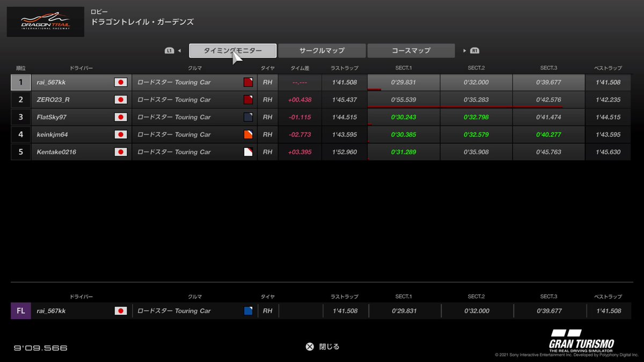Select position 1 badge
Screen dimensions: 644x362
pyautogui.click(x=21, y=82)
